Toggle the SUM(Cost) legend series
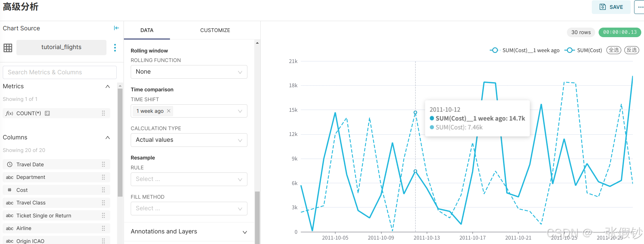This screenshot has height=244, width=644. 583,50
